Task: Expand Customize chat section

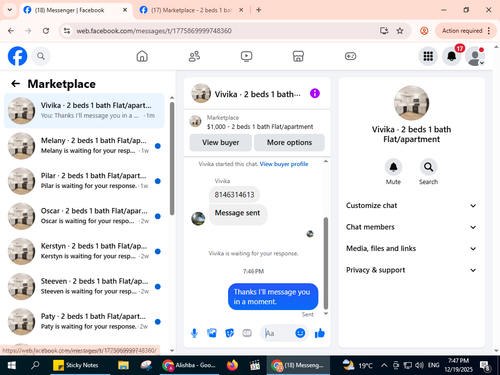Action: [x=411, y=206]
